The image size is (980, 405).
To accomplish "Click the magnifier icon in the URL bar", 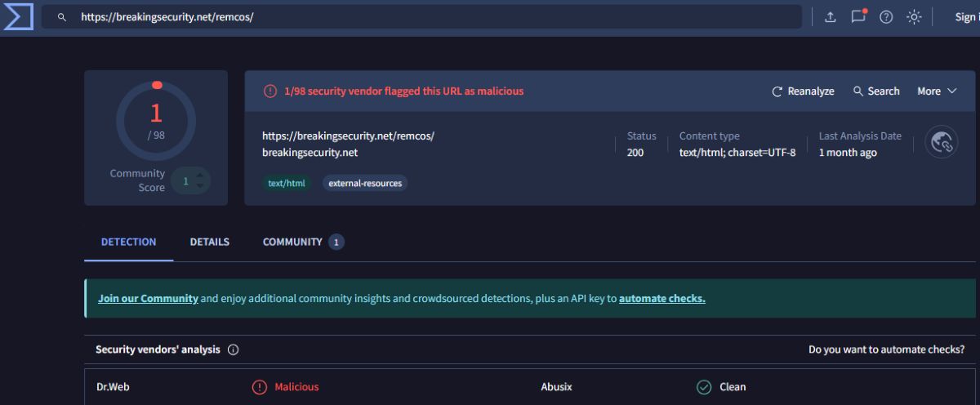I will pyautogui.click(x=61, y=17).
